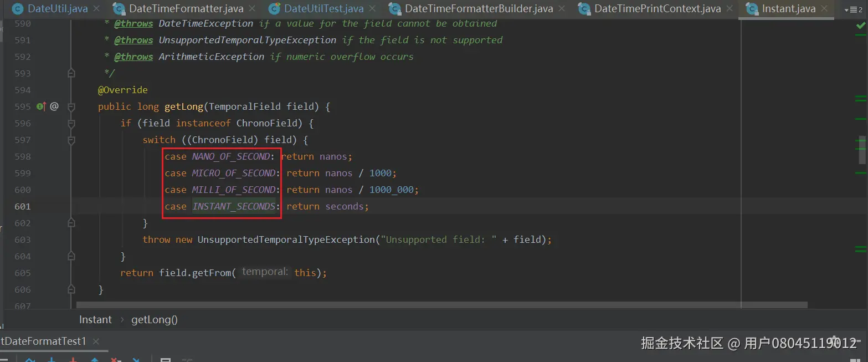Switch to the DateUtilTest.java tab
The image size is (868, 362).
(324, 8)
